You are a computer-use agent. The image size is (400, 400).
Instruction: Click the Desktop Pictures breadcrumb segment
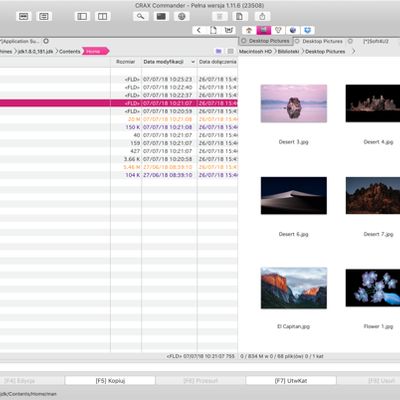coord(325,52)
